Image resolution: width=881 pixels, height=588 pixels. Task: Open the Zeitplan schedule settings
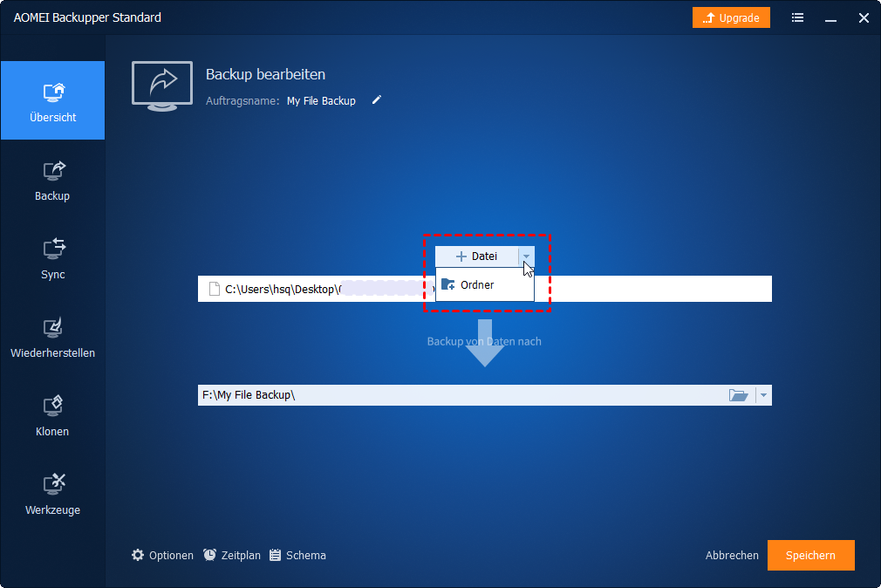point(232,556)
